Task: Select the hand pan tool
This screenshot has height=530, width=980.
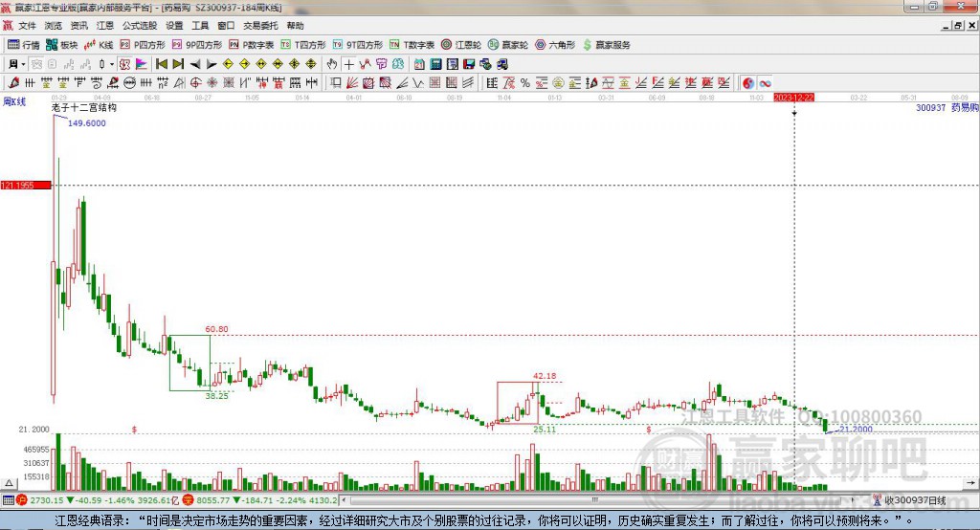Action: click(332, 64)
